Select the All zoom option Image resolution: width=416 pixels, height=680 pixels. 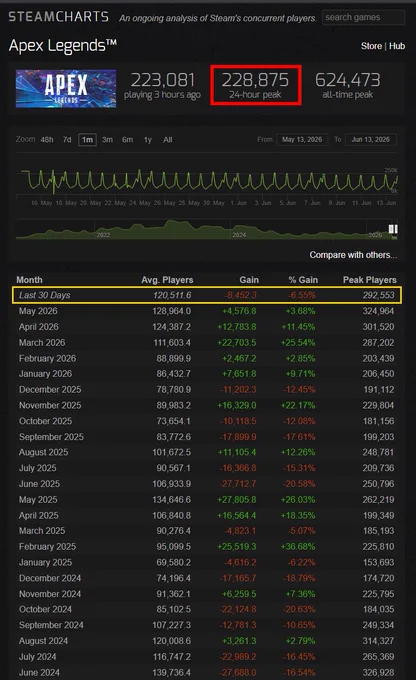167,140
